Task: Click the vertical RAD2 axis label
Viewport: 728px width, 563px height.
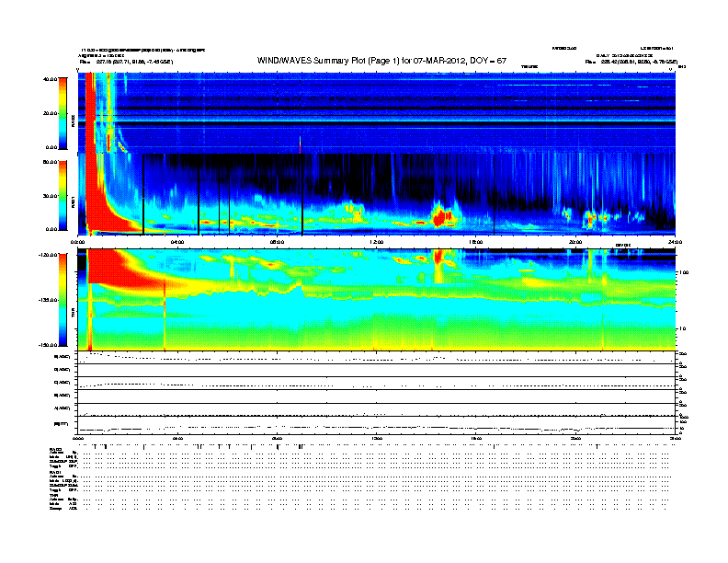Action: [73, 121]
